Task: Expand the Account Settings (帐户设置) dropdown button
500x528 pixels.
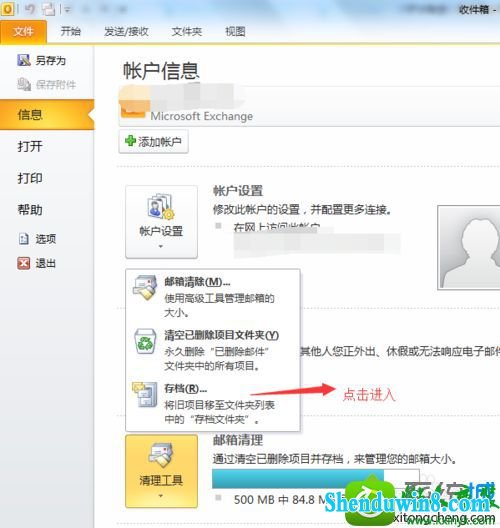Action: coord(161,222)
